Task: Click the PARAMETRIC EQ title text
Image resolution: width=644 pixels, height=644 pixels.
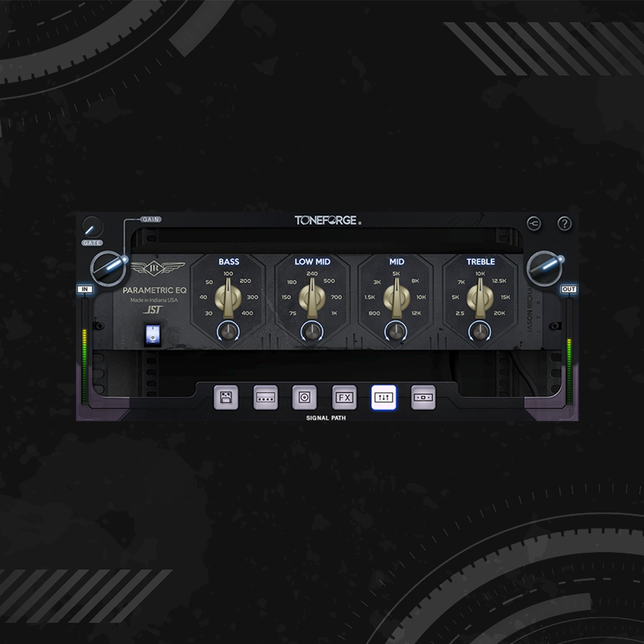Action: click(x=155, y=290)
